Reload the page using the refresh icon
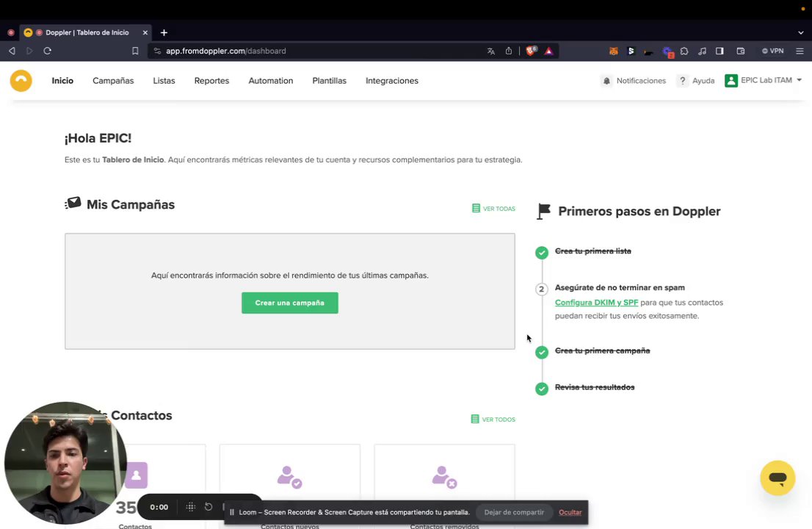Viewport: 812px width, 529px height. tap(47, 51)
